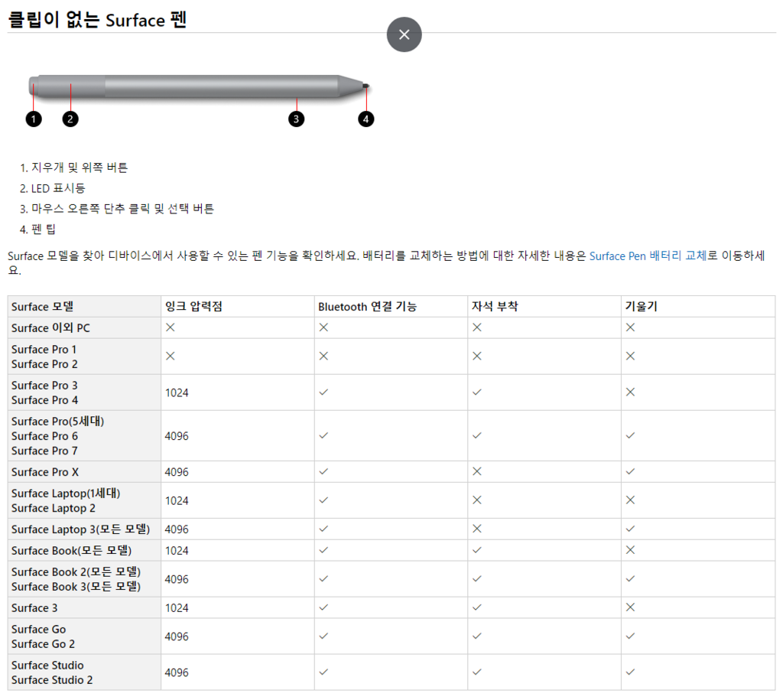Click the Surface pen image
783x700 pixels.
(200, 87)
